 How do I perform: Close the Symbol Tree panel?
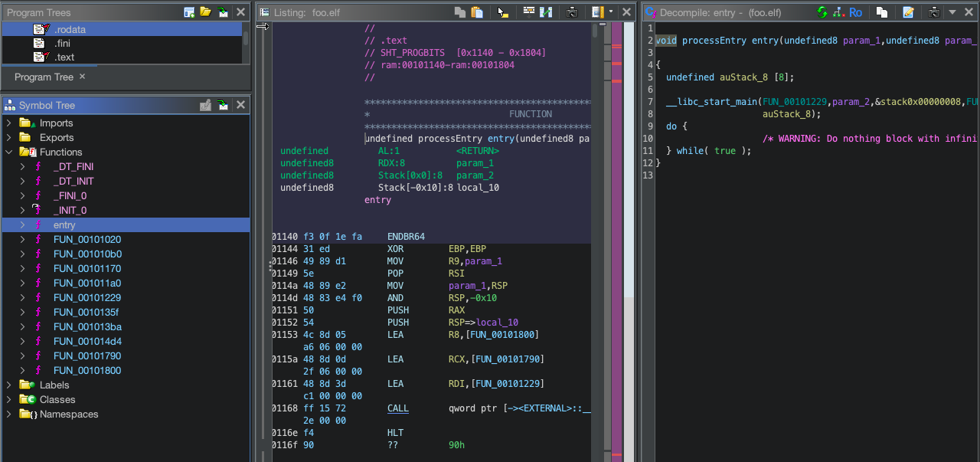[240, 105]
